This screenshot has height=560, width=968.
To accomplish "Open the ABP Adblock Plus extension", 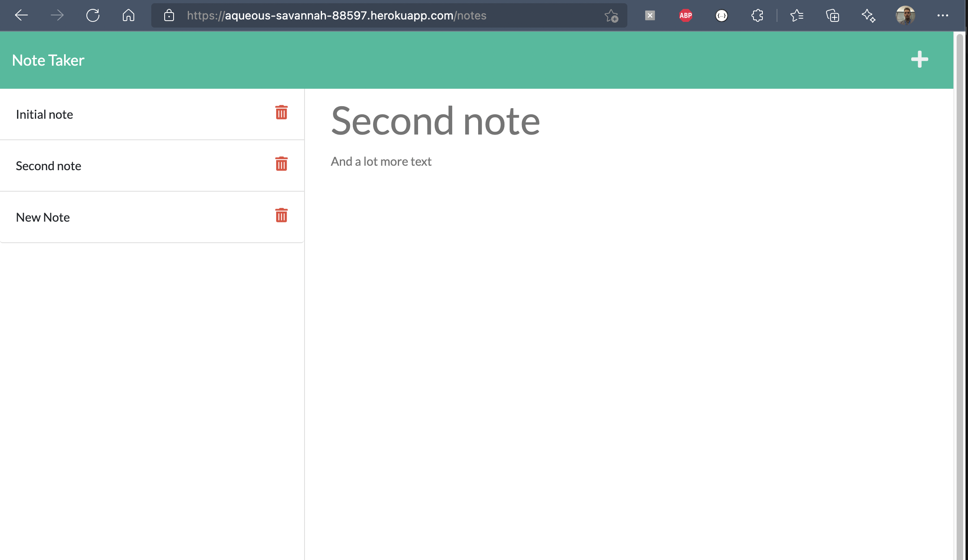I will coord(685,15).
